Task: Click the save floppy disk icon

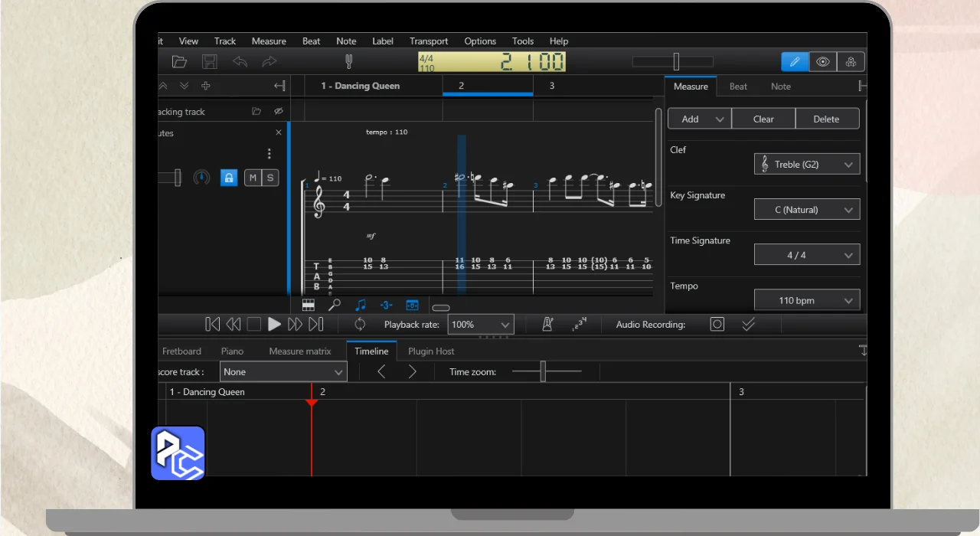Action: point(209,62)
